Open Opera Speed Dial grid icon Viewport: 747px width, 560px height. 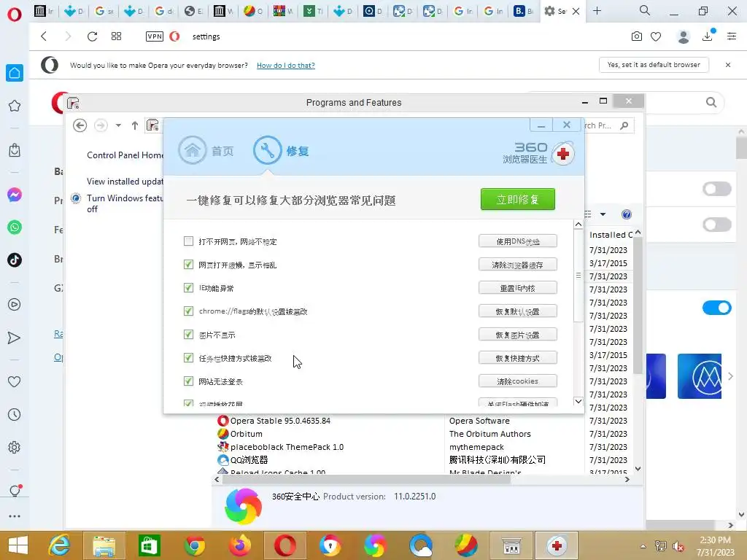pos(116,36)
